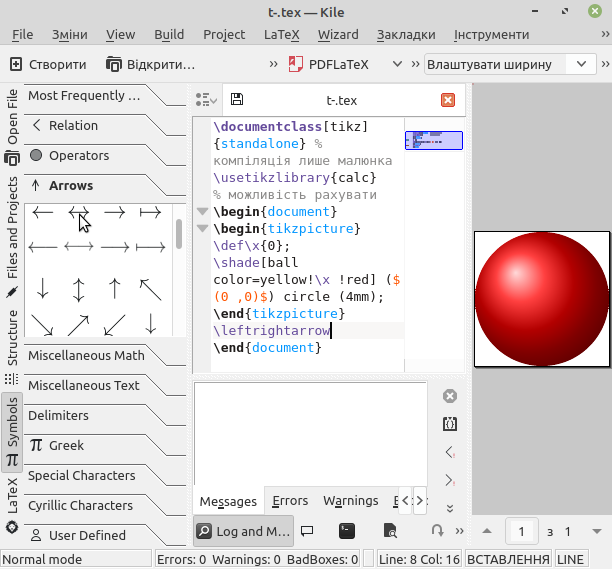The height and width of the screenshot is (569, 612).
Task: Click the page number field
Action: pyautogui.click(x=521, y=531)
